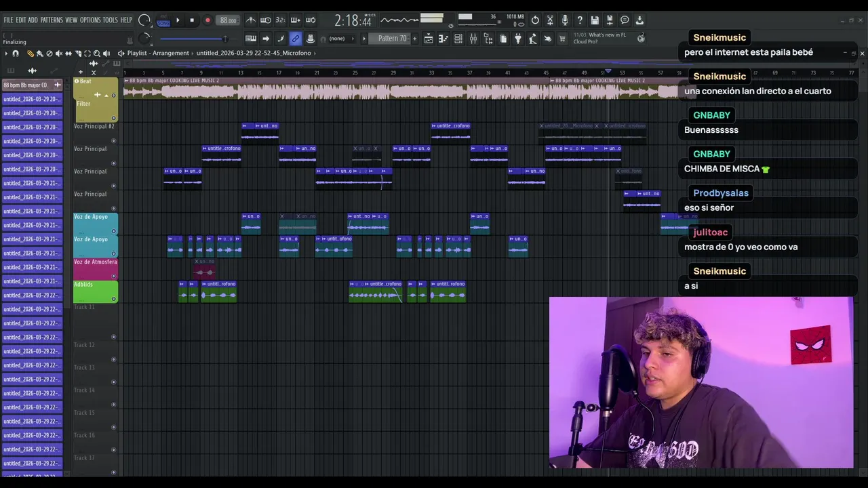Select the Draw pencil tool in Playlist
Viewport: 868px width, 488px height.
tap(30, 53)
